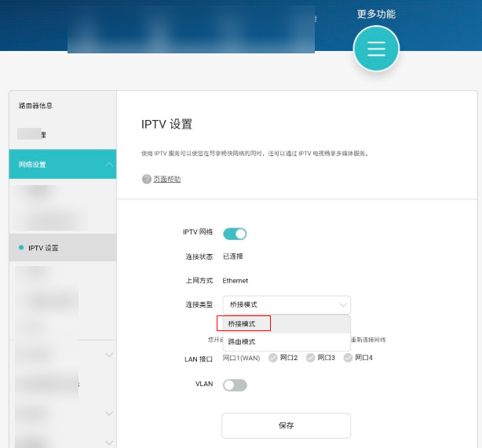
Task: Choose 路由模式 from the dropdown list
Action: [x=242, y=342]
